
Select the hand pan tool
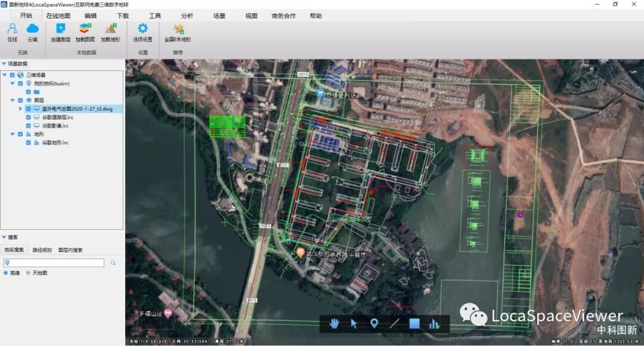click(x=335, y=324)
